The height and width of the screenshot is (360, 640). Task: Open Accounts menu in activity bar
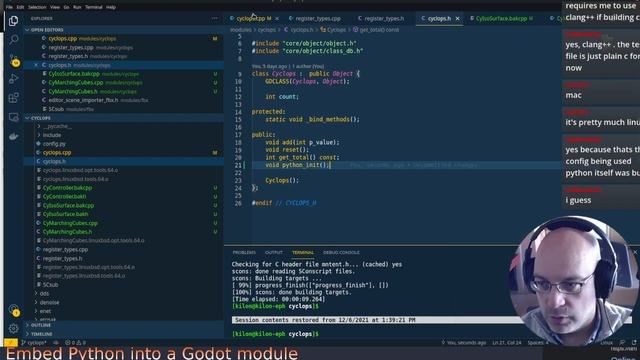(x=13, y=310)
